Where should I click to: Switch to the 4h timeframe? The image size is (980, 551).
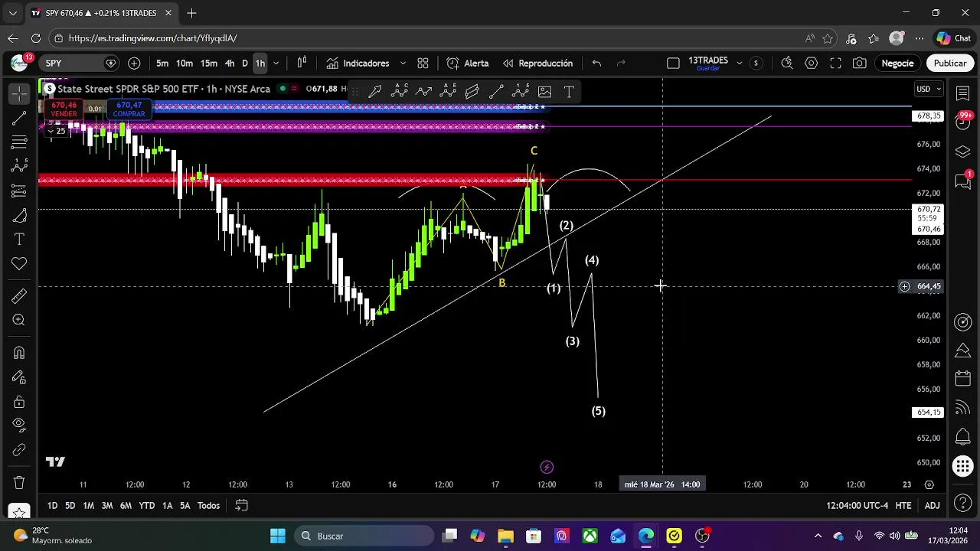point(230,64)
